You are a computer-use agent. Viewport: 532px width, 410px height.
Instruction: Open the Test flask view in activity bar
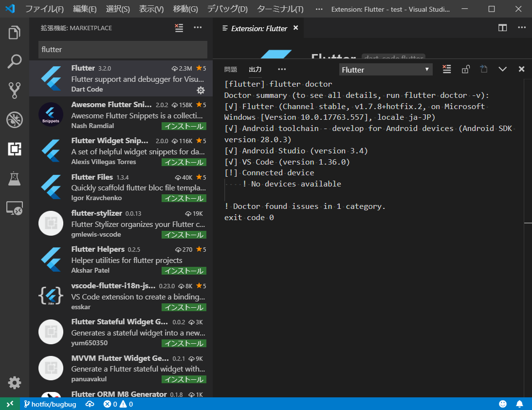14,178
